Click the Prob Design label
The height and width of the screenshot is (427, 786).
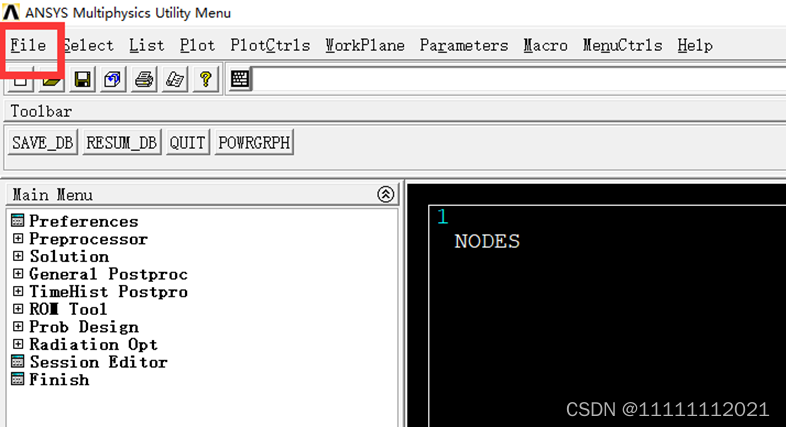tap(84, 327)
